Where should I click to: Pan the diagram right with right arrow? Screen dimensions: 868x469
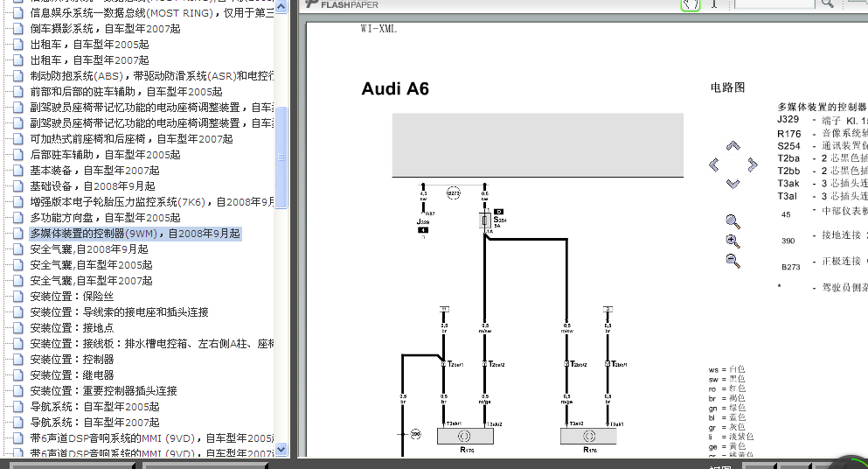(752, 164)
